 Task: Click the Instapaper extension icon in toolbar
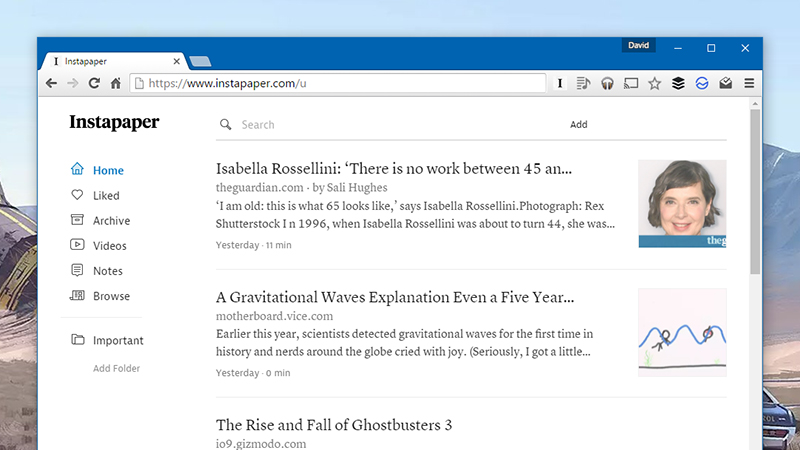click(x=560, y=83)
